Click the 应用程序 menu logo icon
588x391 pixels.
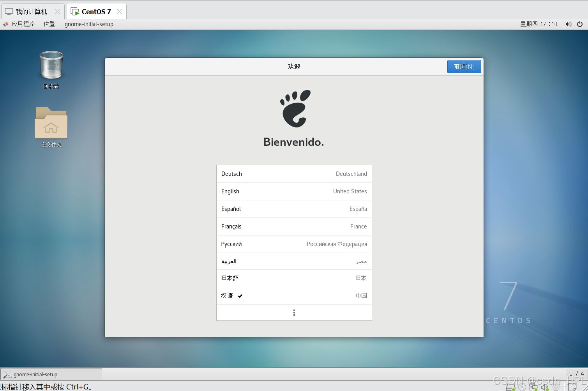[6, 24]
